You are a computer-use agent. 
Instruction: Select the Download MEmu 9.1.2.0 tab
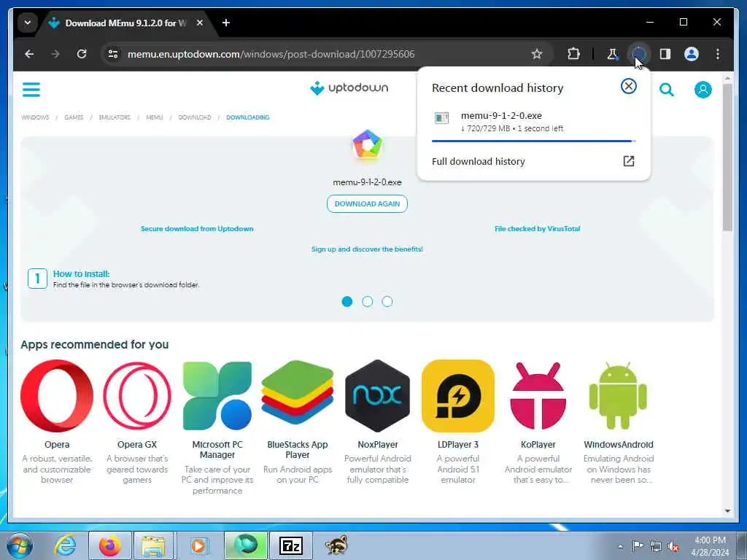[125, 23]
